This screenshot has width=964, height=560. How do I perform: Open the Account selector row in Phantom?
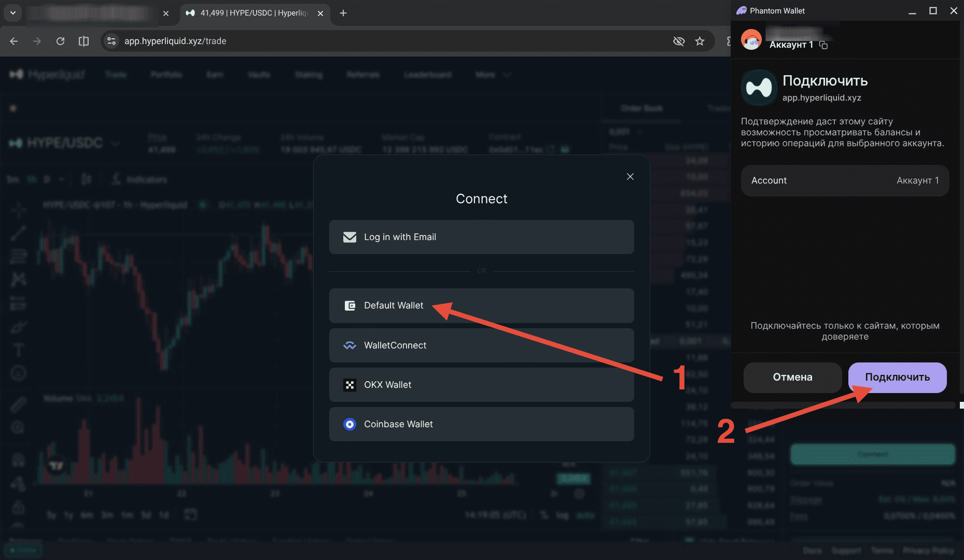pos(845,180)
